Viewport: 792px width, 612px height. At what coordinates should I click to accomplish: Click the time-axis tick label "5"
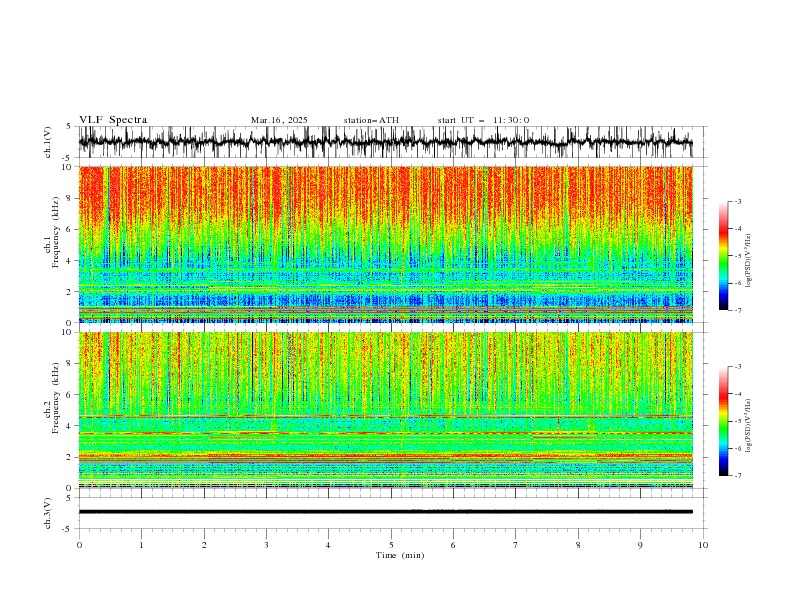point(391,545)
